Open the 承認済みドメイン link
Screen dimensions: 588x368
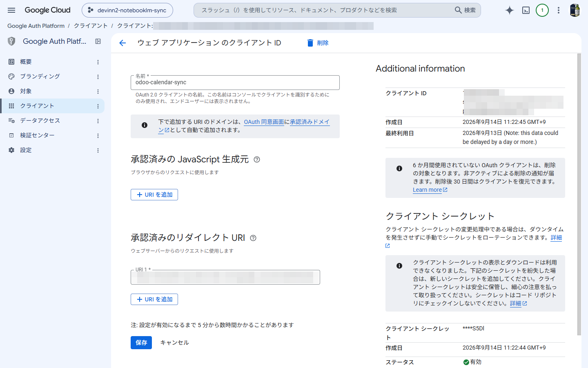(x=310, y=122)
